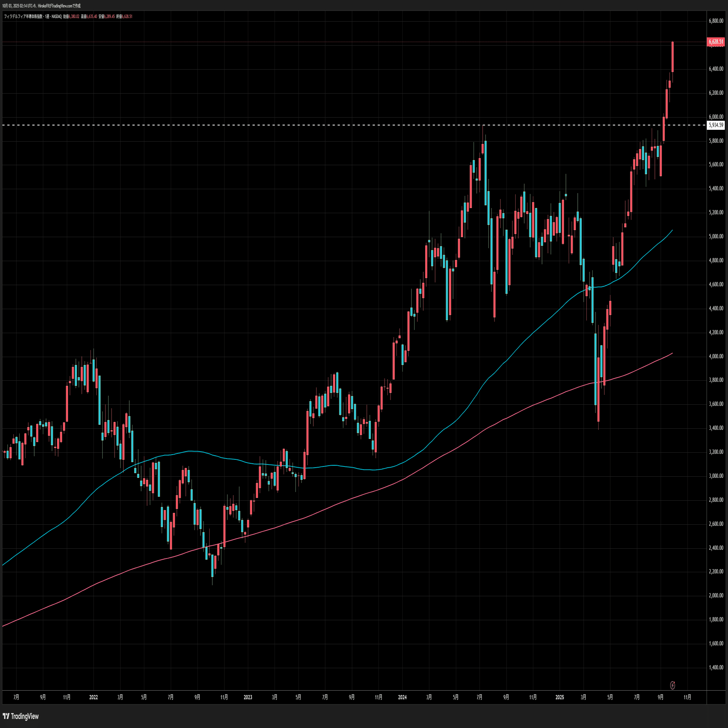This screenshot has height=728, width=728.
Task: Click the 2,000.00 price scale label
Action: (x=716, y=595)
